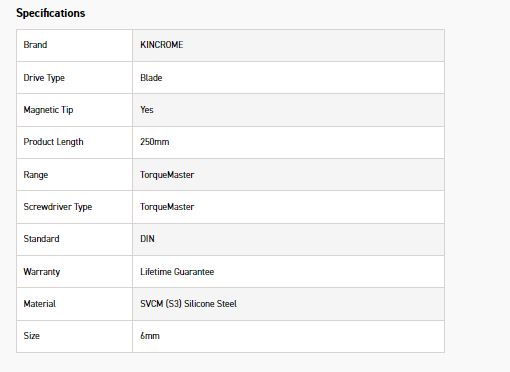Select the Warranty label cell
The height and width of the screenshot is (372, 510).
(74, 272)
